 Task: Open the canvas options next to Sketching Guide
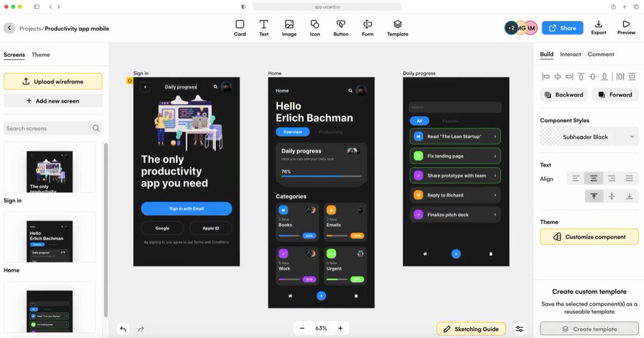pos(519,328)
